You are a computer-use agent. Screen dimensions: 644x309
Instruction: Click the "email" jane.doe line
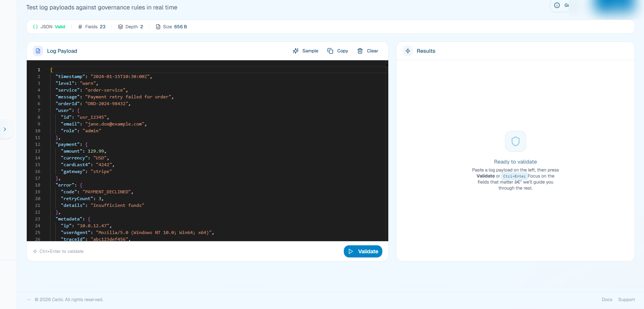click(x=104, y=124)
